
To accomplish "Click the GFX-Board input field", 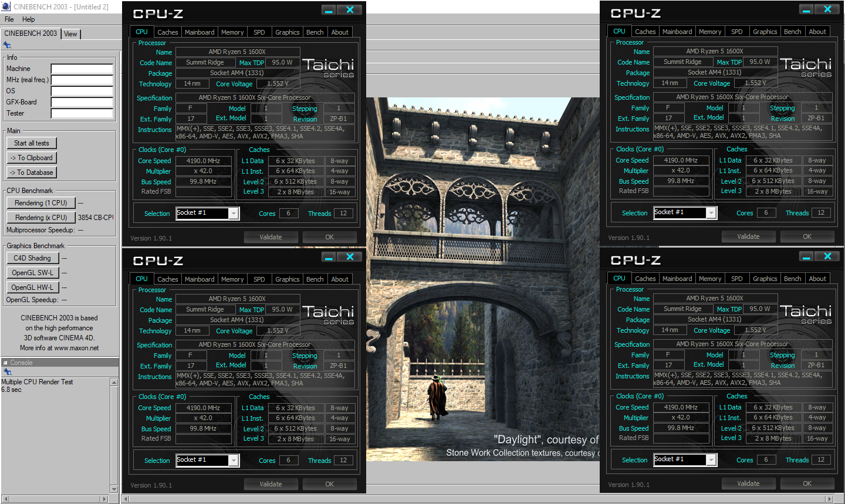I will (82, 102).
